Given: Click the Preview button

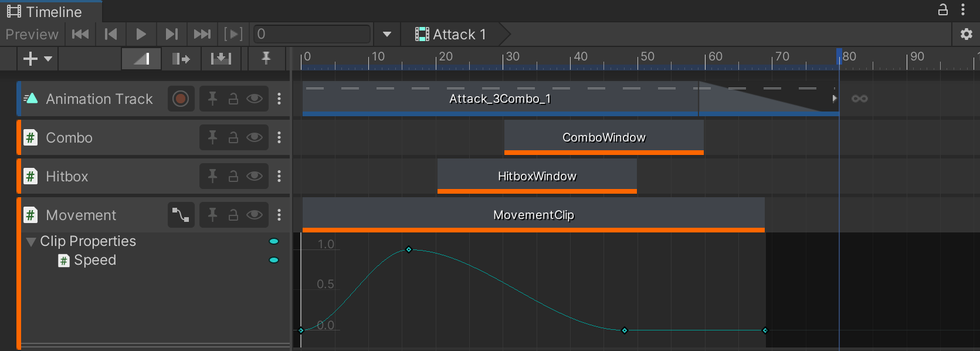Looking at the screenshot, I should tap(32, 35).
